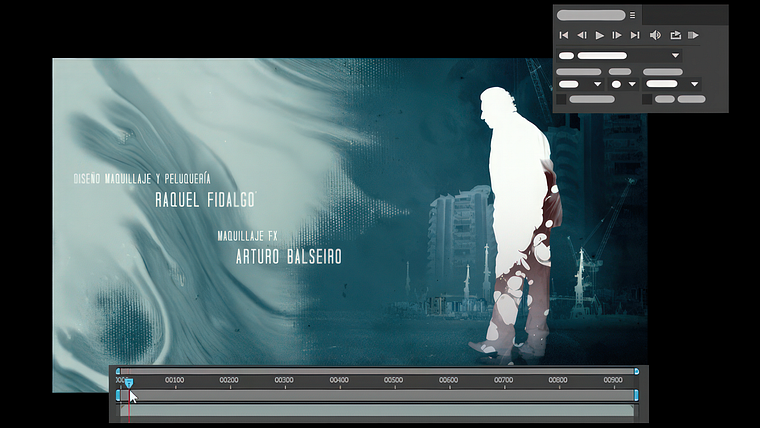Screen dimensions: 760x428
Task: Jump to the last frame
Action: (635, 35)
